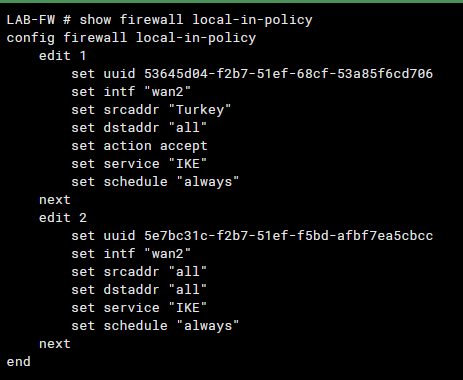
Task: Click the second 'set intf "wan2"' line
Action: [131, 254]
